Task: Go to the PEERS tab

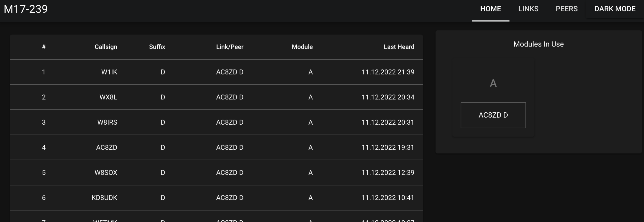Action: point(566,9)
